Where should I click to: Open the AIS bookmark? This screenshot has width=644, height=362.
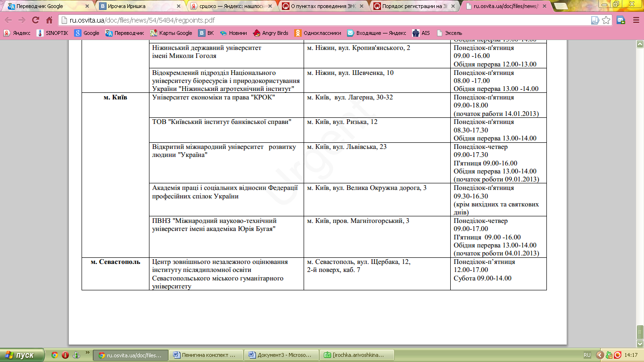[421, 33]
